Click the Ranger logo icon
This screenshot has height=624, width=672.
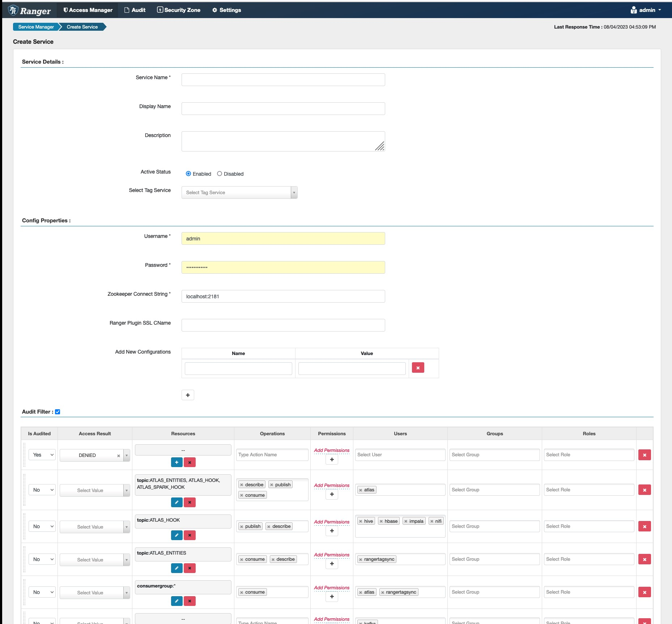click(x=13, y=10)
